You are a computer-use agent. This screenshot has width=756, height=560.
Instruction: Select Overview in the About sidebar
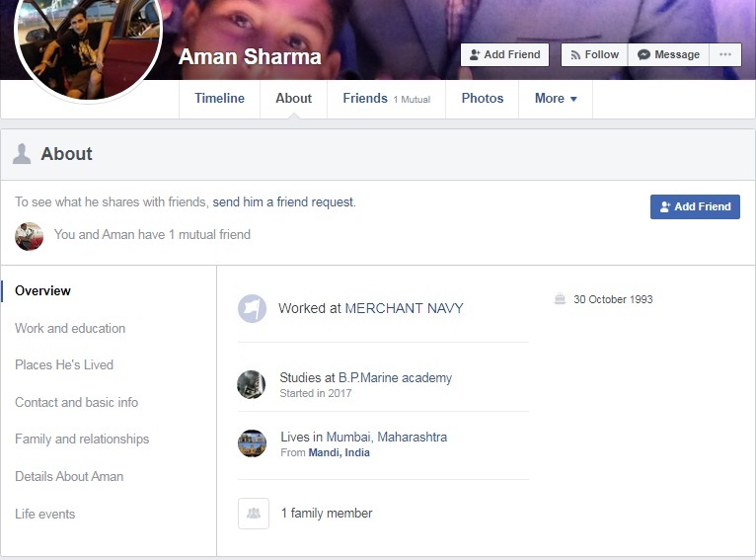tap(42, 290)
